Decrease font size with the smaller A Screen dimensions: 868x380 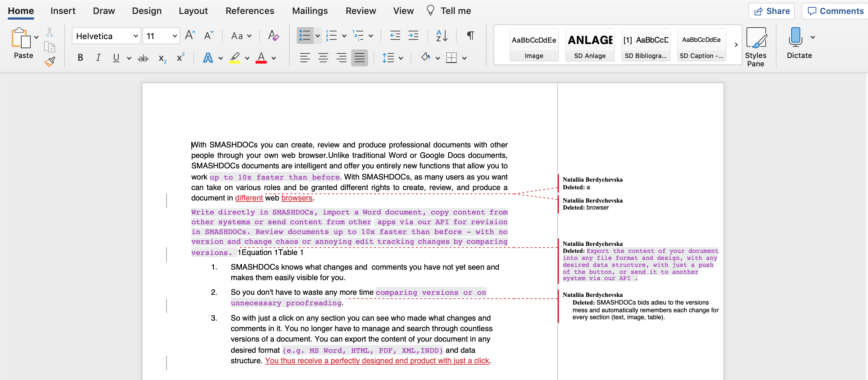pyautogui.click(x=208, y=35)
